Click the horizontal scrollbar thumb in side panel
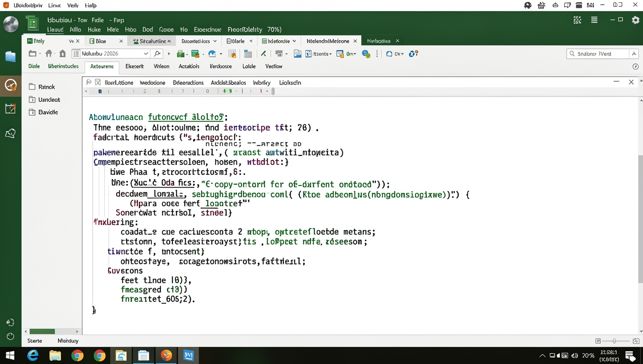This screenshot has height=364, width=643. [42, 331]
